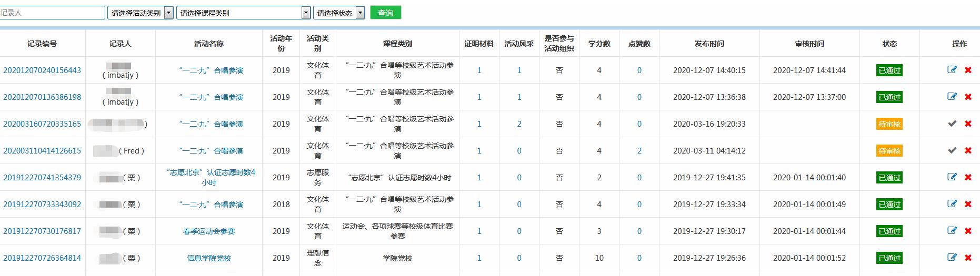Focus the 记录人 search input field
Screen dimensions: 980x276
coord(52,13)
